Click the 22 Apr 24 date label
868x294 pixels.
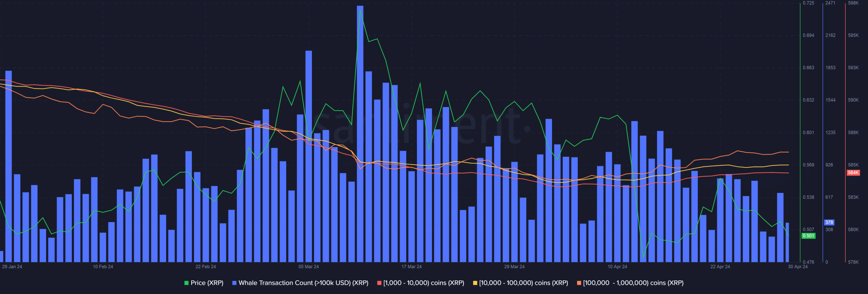[720, 267]
